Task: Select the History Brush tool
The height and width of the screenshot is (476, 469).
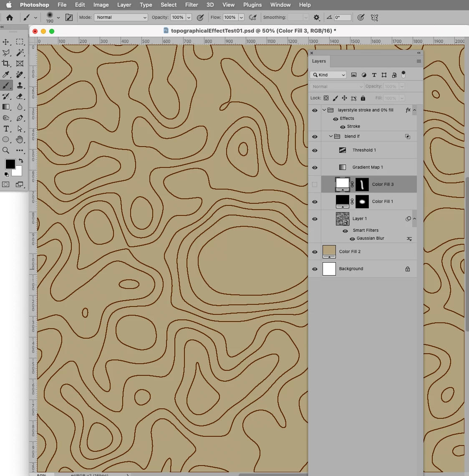Action: tap(6, 96)
